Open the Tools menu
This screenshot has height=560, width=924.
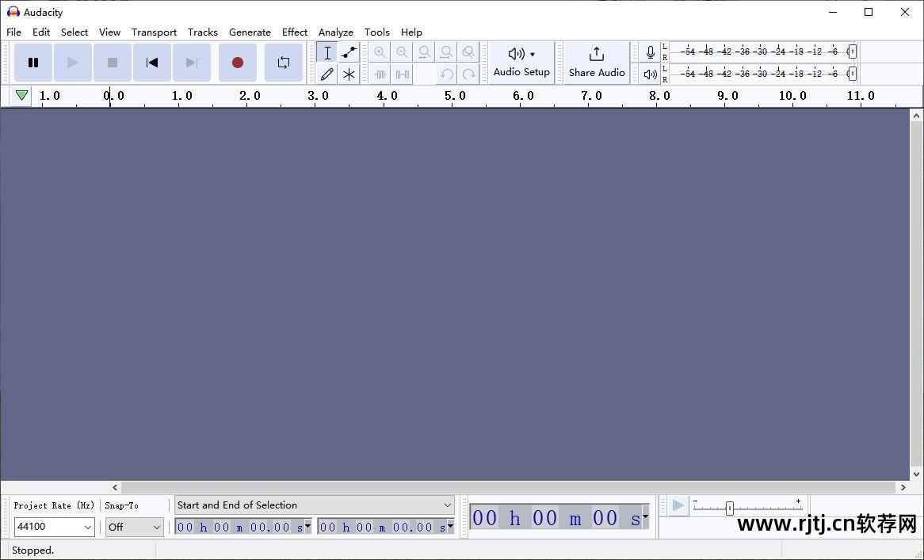pos(376,32)
